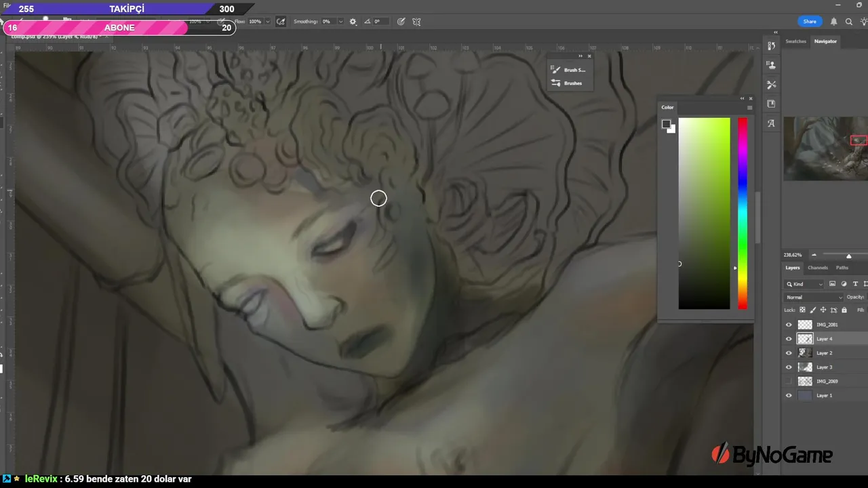Collapse the right panel dock arrows
The height and width of the screenshot is (488, 868).
click(776, 33)
